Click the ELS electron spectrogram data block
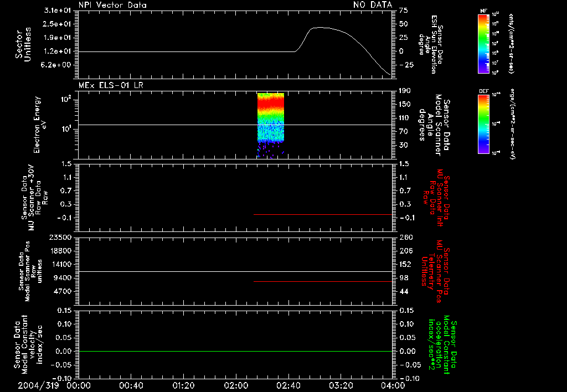The image size is (567, 392). tap(270, 125)
